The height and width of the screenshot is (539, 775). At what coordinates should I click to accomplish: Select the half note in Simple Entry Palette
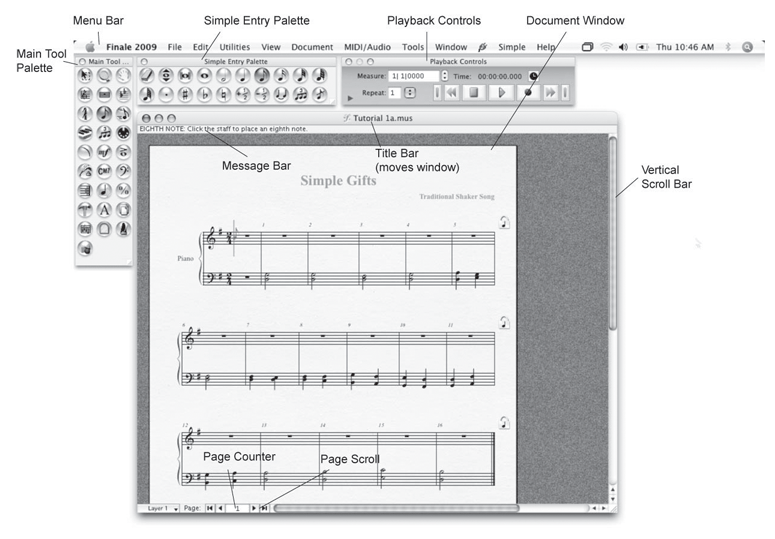coord(223,76)
